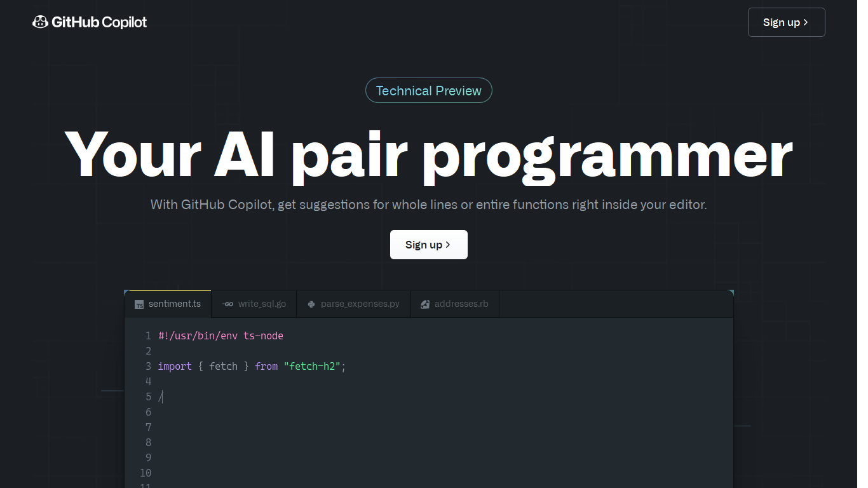Screen dimensions: 868x488
Task: Click the GitHub Copilot wordmark
Action: coord(99,22)
